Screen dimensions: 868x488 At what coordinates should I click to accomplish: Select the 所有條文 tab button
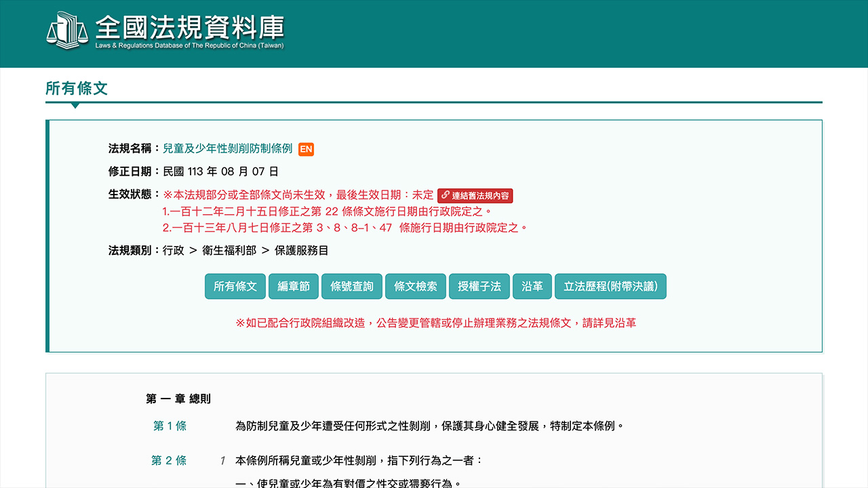point(235,287)
